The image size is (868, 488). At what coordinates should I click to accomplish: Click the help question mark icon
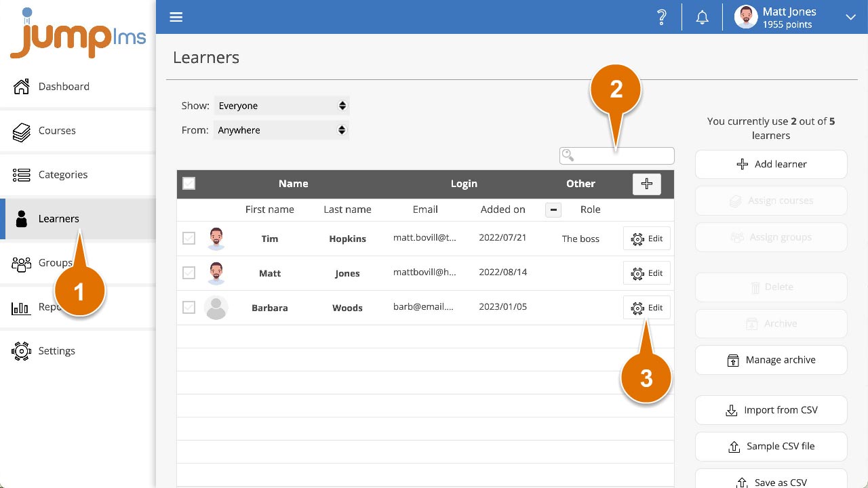click(662, 18)
